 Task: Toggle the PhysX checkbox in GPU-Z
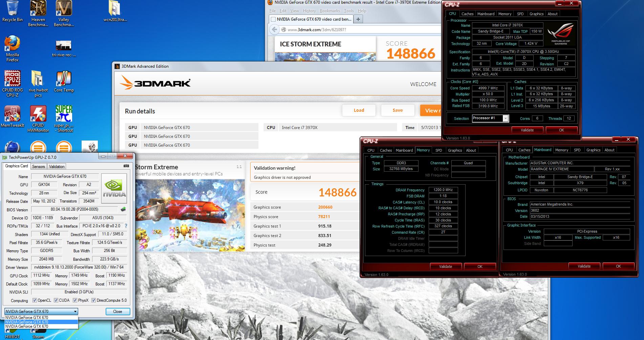(x=75, y=300)
